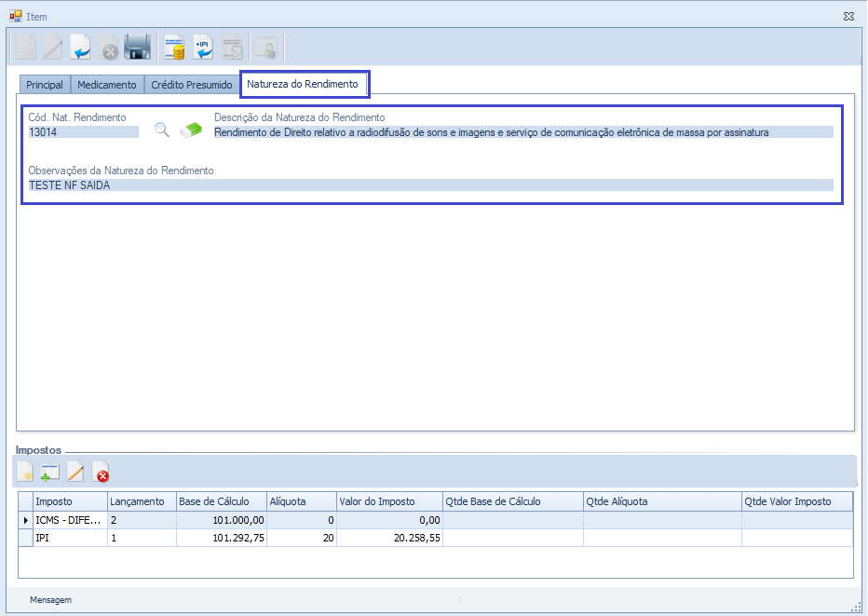Click the Base de Cálculo column header
Image resolution: width=868 pixels, height=616 pixels.
click(x=220, y=501)
